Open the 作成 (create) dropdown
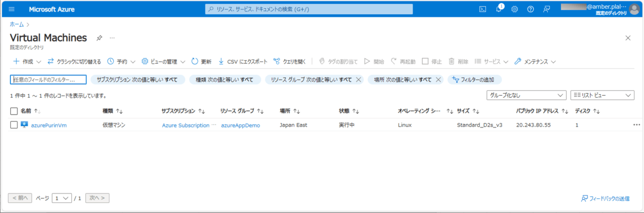Screen dimensions: 644x213 (x=27, y=62)
